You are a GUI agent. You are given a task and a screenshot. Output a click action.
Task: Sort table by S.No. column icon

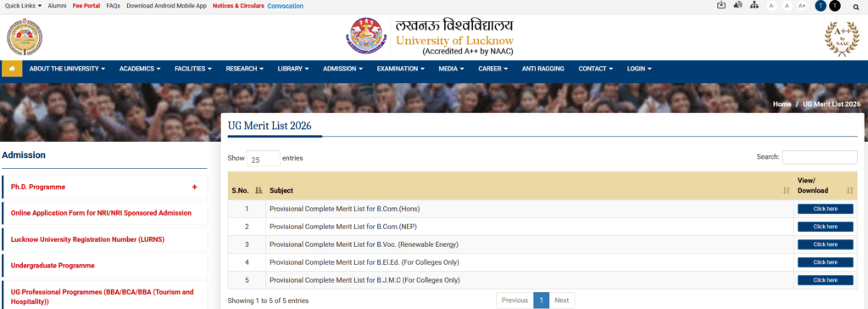pos(258,190)
